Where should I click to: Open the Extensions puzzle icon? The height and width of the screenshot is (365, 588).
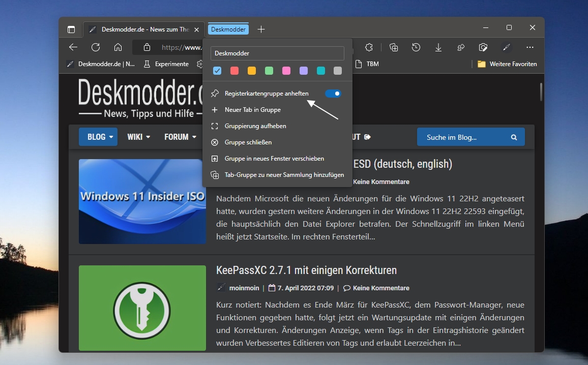(x=369, y=47)
